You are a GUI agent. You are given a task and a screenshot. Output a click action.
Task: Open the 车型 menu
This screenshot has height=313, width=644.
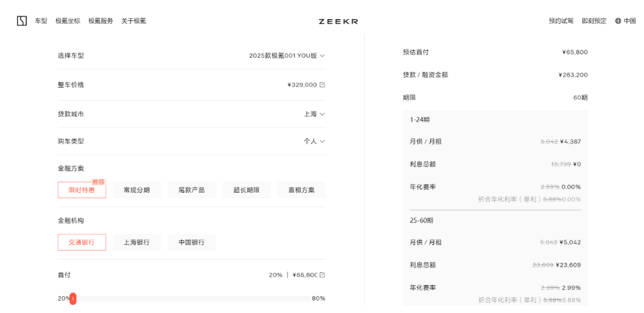click(41, 21)
